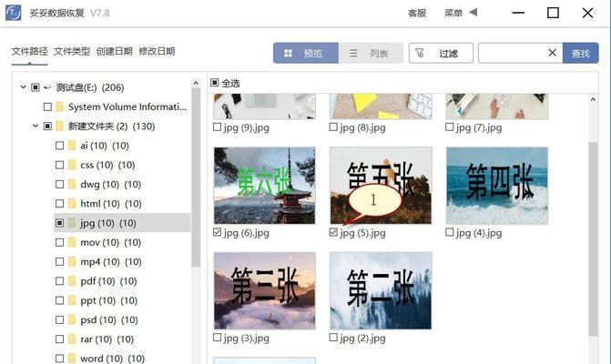Click folder icon of dwg (10)
Screen dimensions: 611x364
(72, 184)
